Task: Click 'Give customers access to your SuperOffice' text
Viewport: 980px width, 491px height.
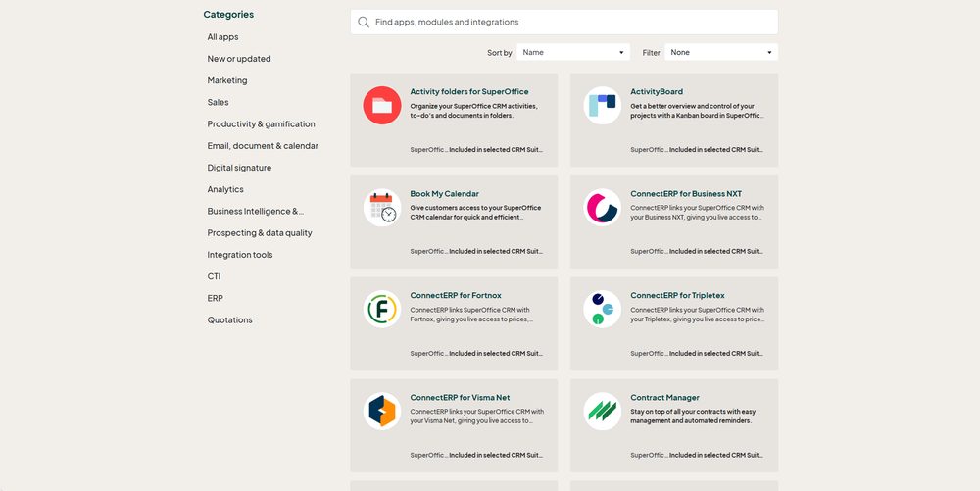Action: [x=475, y=213]
